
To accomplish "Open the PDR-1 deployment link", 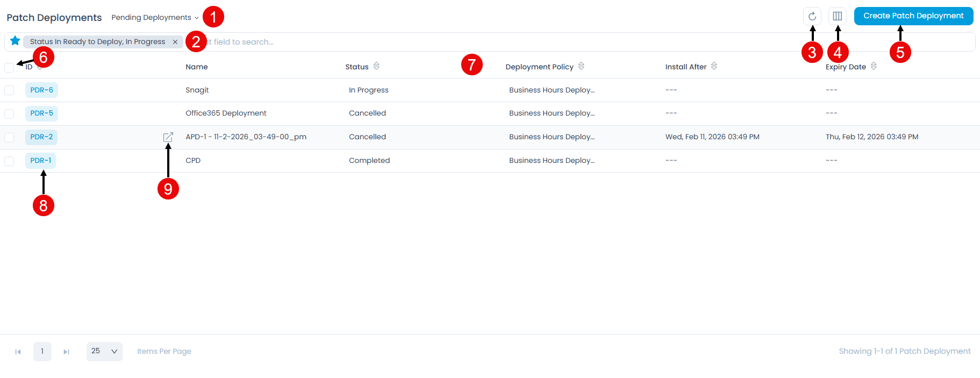I will pos(40,161).
